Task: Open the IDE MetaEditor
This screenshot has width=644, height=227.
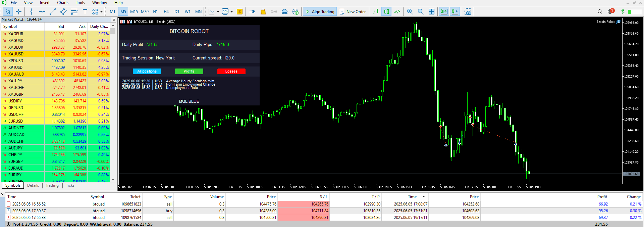Action: [x=252, y=12]
